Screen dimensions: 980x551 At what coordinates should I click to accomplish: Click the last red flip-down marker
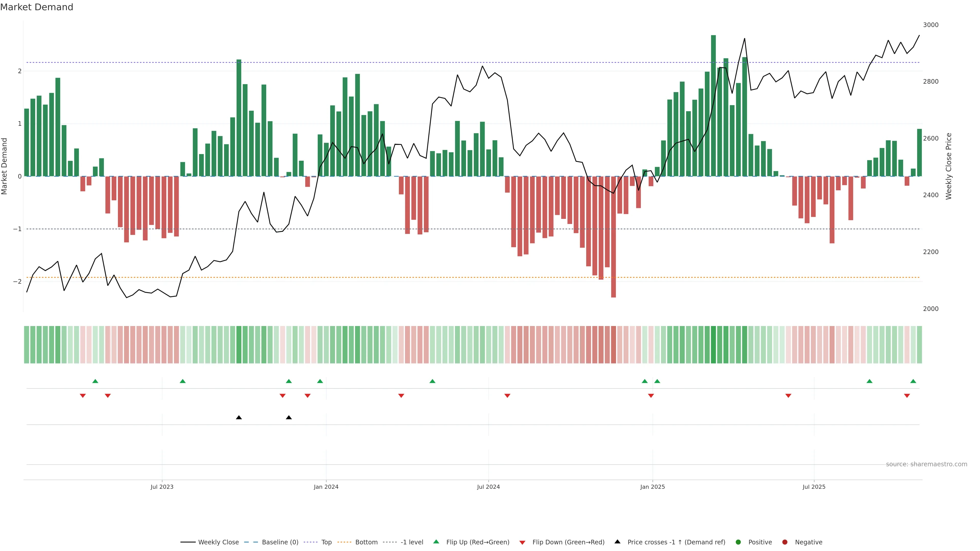click(907, 396)
